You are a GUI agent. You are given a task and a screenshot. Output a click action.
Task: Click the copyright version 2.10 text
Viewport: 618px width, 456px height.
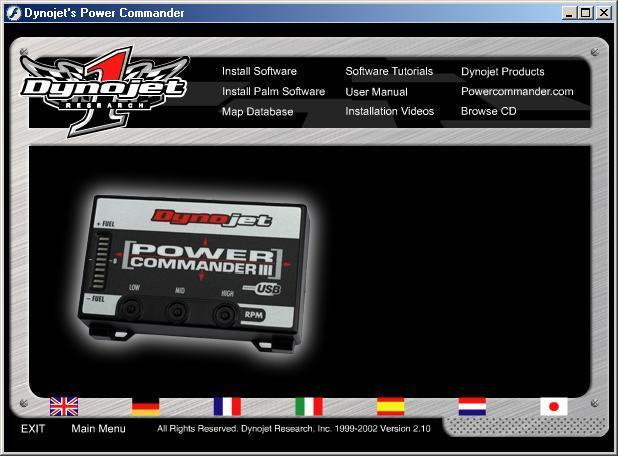point(294,429)
